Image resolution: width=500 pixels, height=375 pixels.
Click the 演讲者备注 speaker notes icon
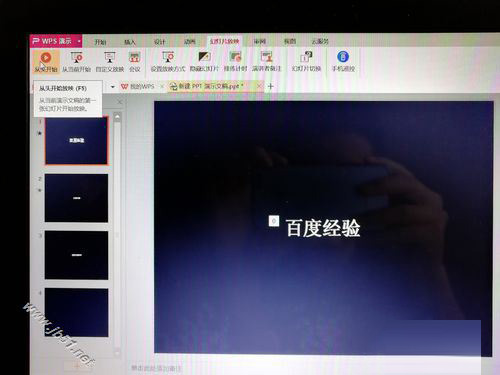(267, 57)
